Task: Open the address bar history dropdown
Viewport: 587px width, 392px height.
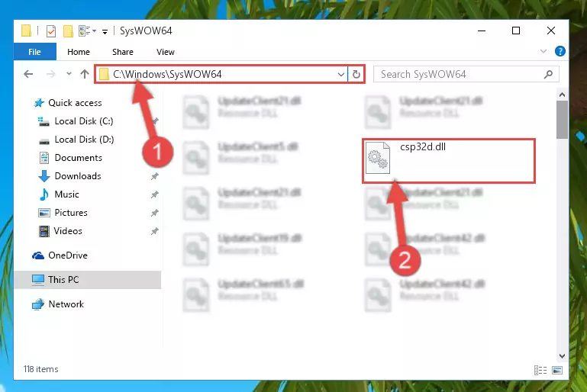Action: [x=340, y=75]
